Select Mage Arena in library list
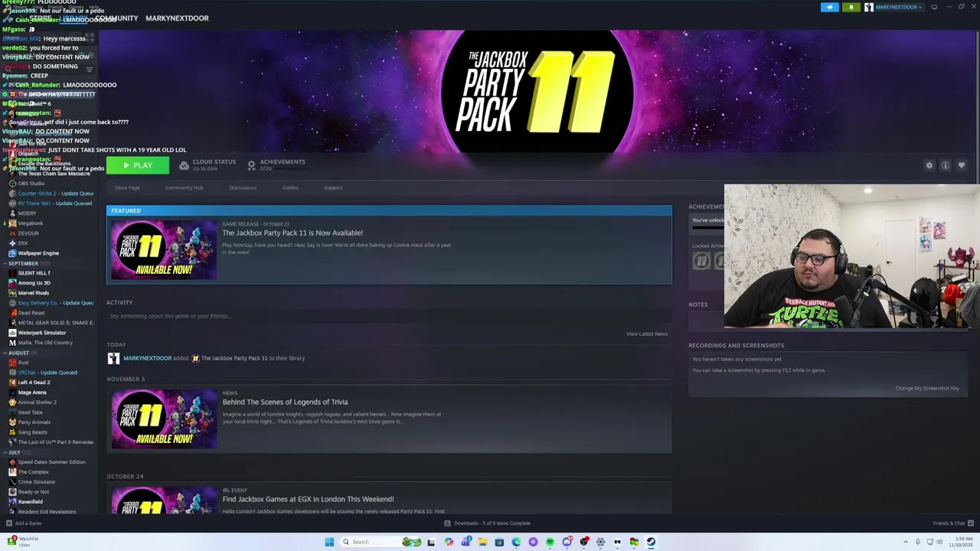 (32, 393)
